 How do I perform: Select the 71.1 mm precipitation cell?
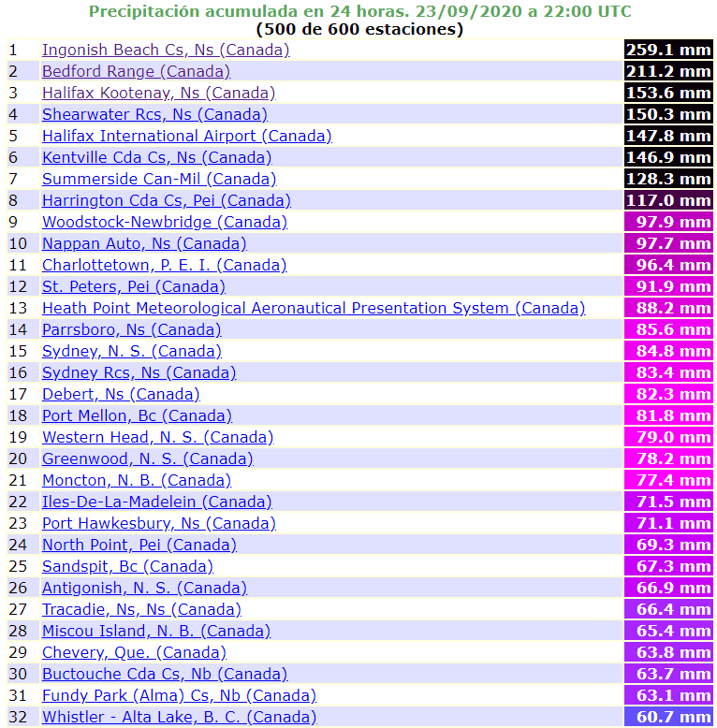[x=668, y=523]
